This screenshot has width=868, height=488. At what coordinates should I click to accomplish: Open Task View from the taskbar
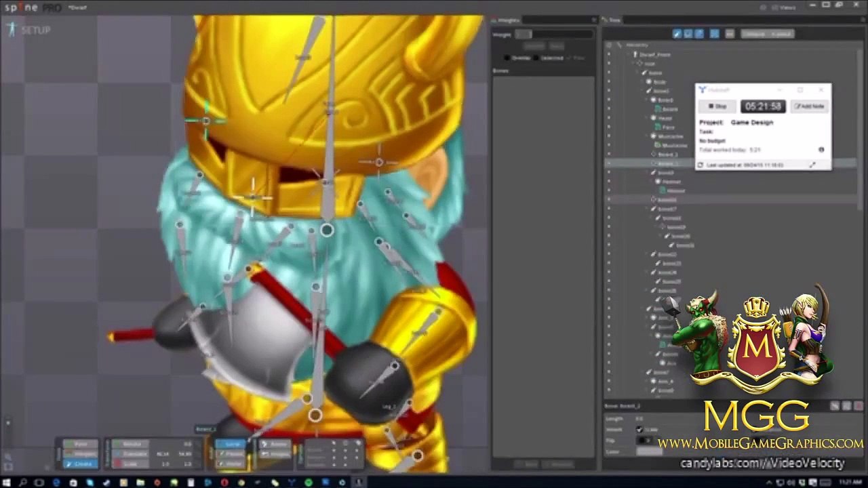tap(39, 483)
